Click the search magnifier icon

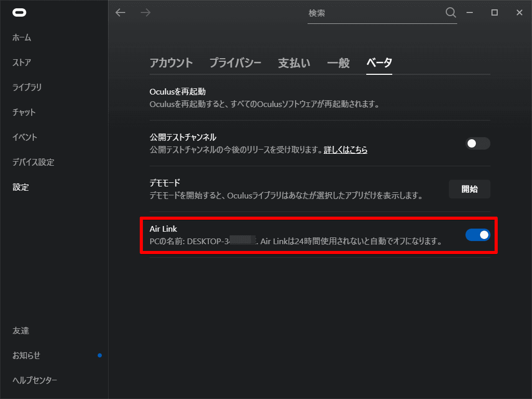[x=450, y=12]
